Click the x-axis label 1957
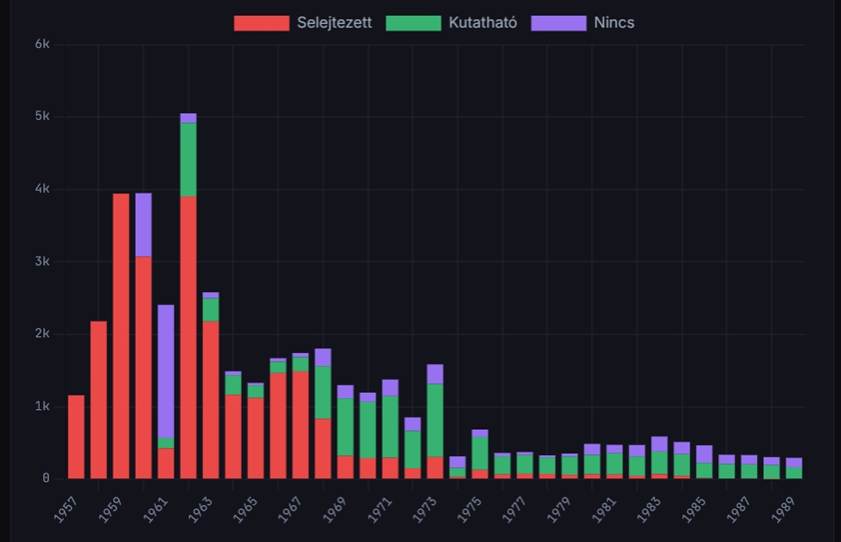Screen dimensions: 841x542 point(66,510)
